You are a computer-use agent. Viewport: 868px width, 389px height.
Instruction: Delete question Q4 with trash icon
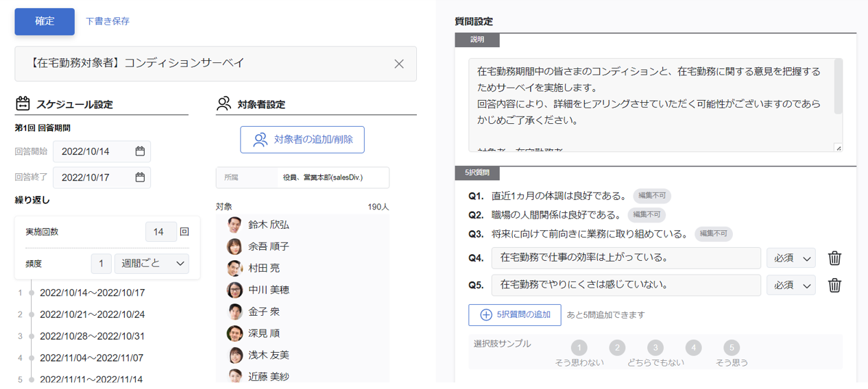click(834, 258)
